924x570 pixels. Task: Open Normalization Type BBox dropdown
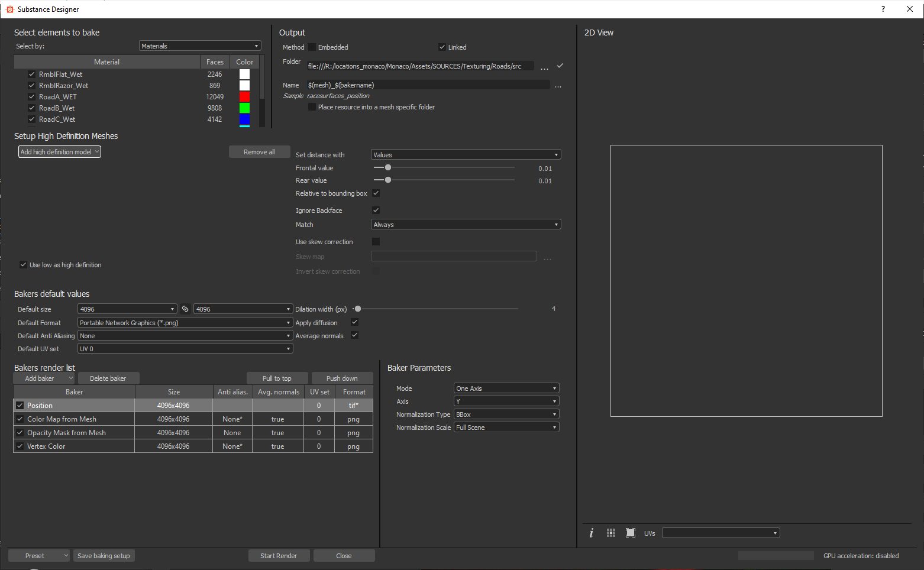tap(506, 414)
